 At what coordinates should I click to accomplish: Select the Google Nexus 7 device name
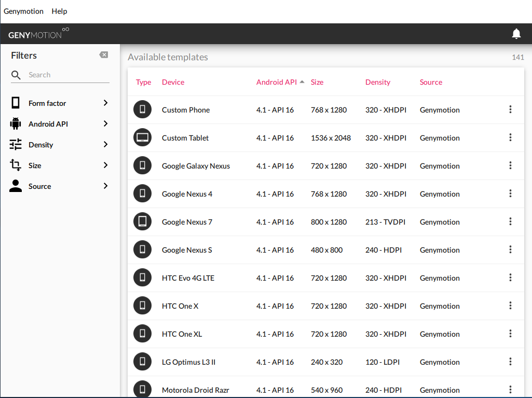(187, 222)
